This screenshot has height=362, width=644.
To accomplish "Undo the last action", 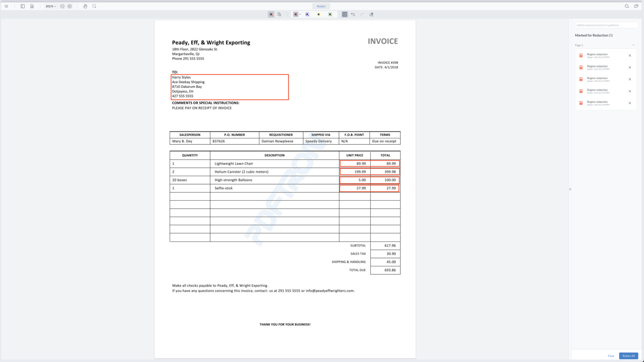I will (x=353, y=14).
